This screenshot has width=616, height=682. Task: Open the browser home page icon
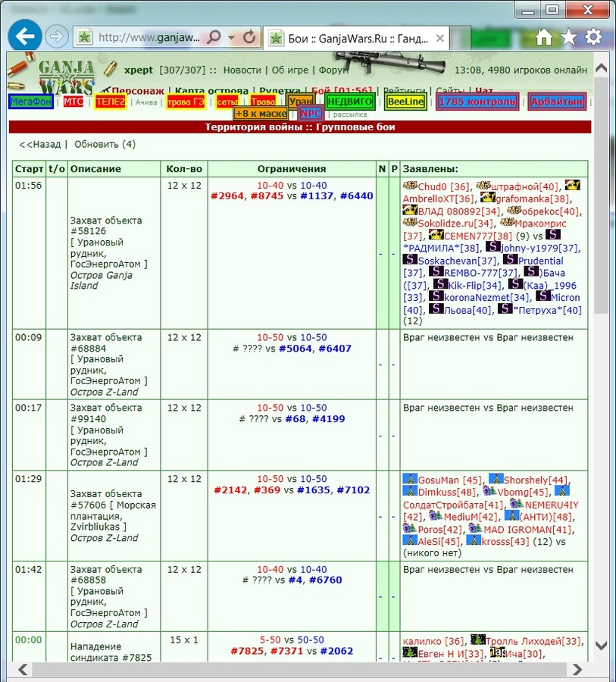(544, 37)
